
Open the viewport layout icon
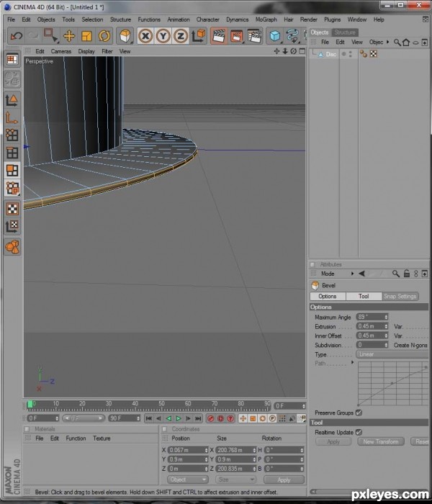(x=12, y=60)
